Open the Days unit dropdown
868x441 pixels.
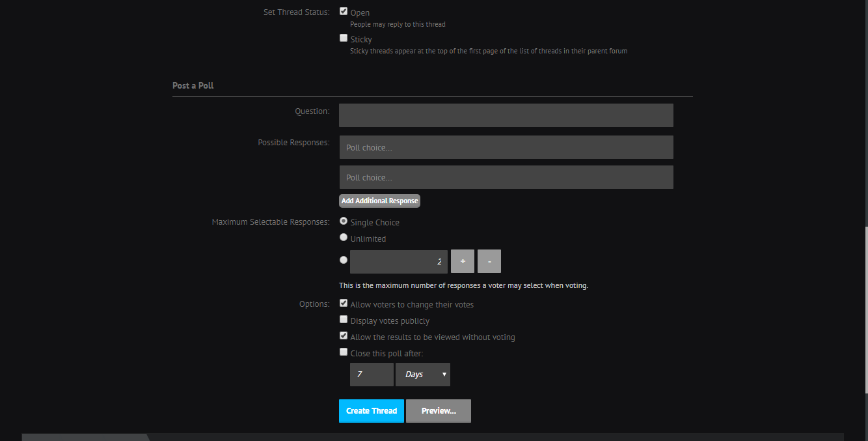(x=423, y=375)
